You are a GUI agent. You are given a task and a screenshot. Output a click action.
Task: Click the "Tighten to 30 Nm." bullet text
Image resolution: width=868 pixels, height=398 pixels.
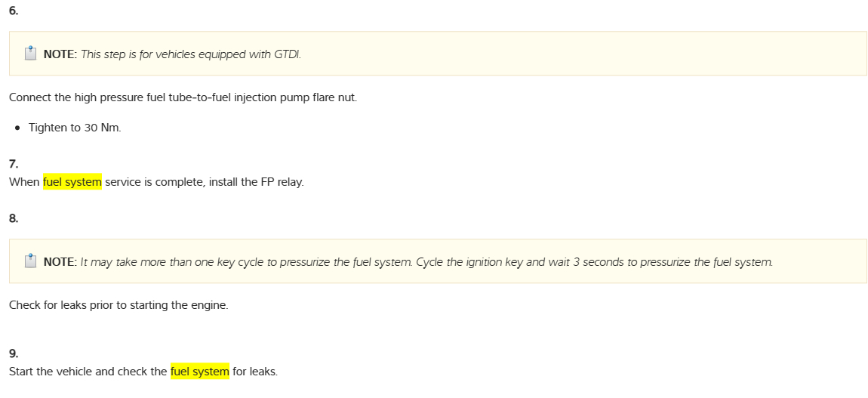(x=75, y=128)
